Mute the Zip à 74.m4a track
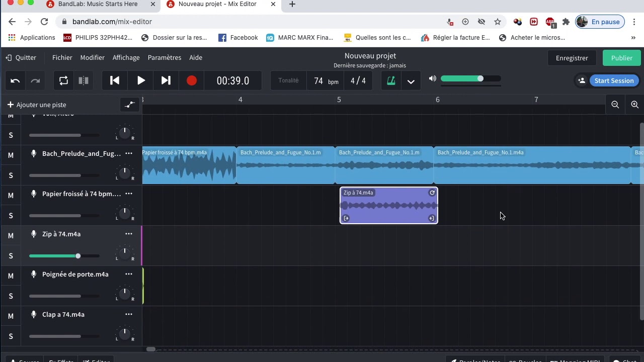This screenshot has width=644, height=362. click(11, 236)
